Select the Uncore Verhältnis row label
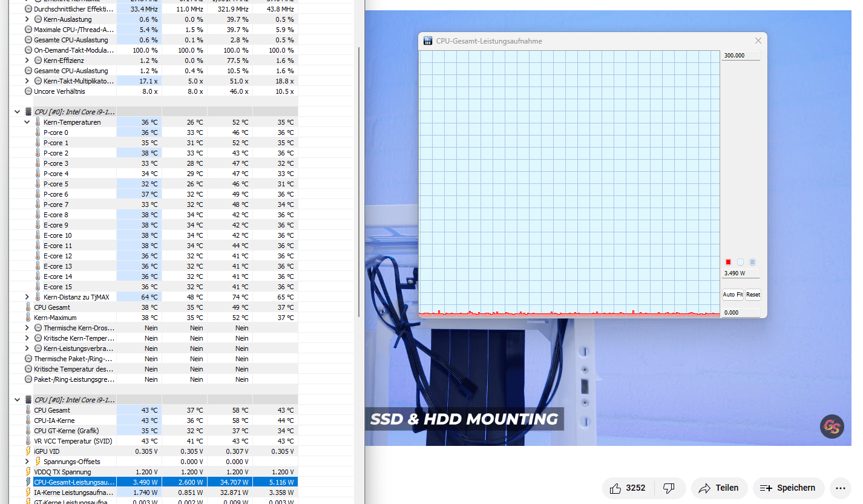The height and width of the screenshot is (504, 863). [59, 91]
